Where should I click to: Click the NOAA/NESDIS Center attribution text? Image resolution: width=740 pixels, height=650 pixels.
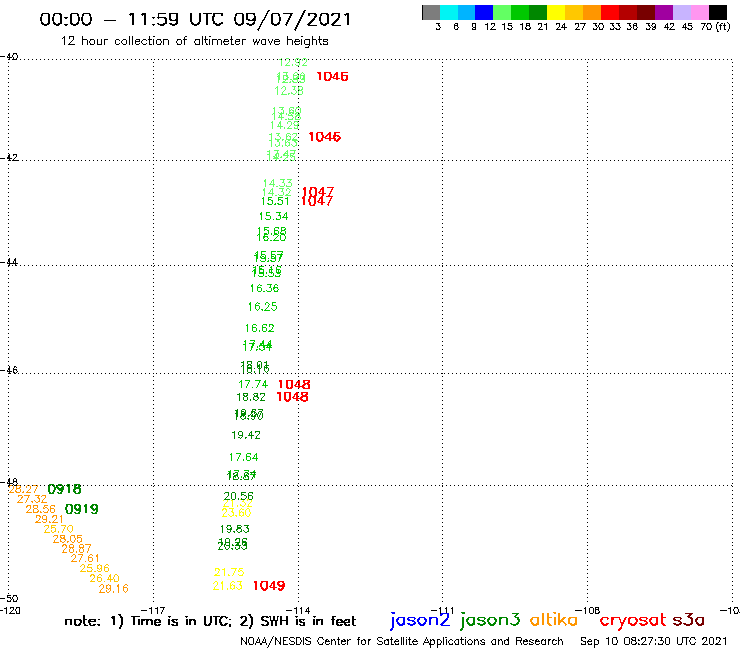tap(402, 641)
